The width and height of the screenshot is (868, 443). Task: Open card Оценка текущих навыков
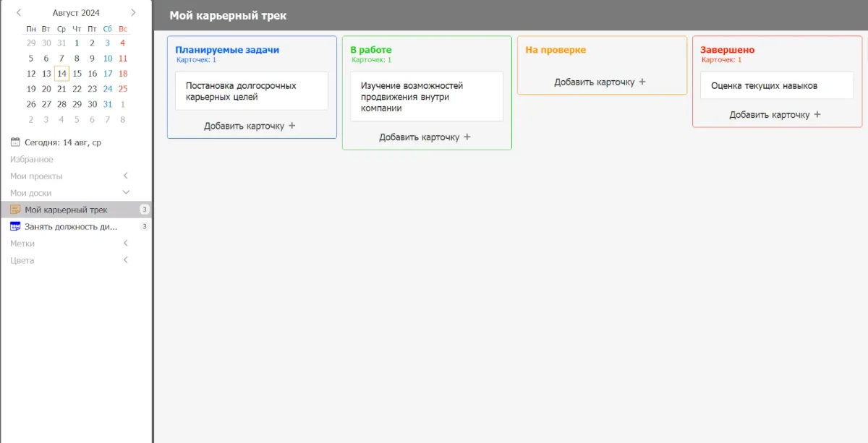(776, 85)
